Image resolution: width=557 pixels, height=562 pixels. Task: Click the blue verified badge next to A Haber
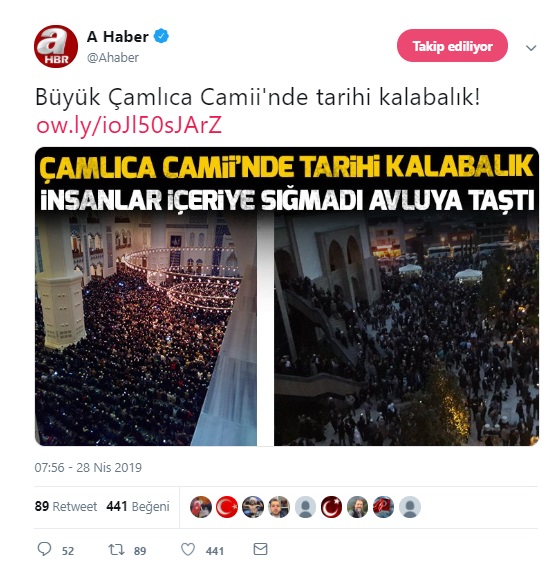(x=161, y=36)
